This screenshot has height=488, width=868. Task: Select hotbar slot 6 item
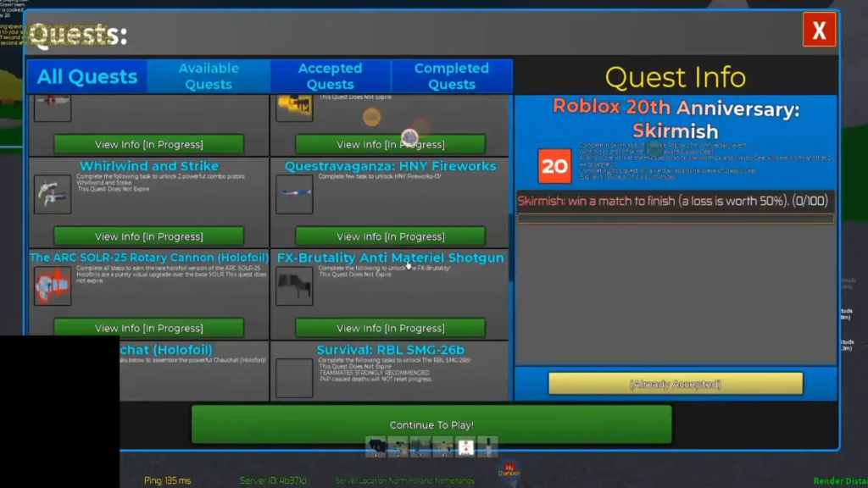click(x=487, y=447)
